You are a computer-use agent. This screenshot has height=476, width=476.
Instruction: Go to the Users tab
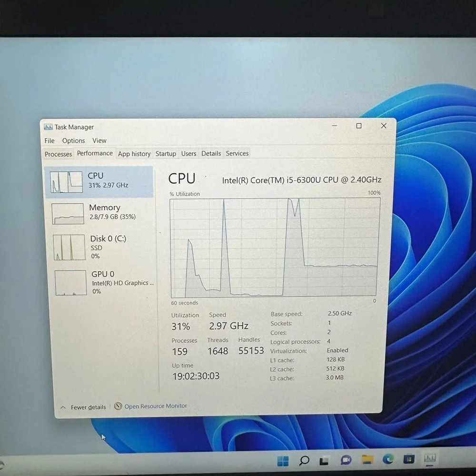(x=188, y=154)
